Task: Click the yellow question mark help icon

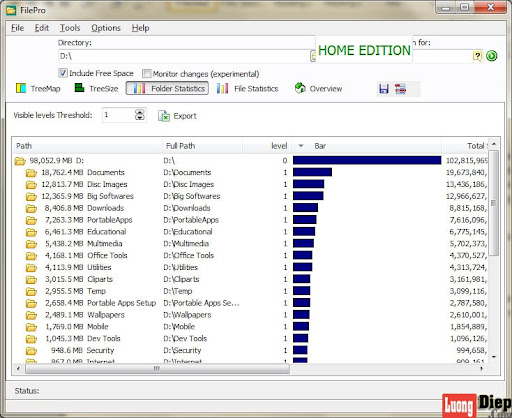Action: [477, 56]
